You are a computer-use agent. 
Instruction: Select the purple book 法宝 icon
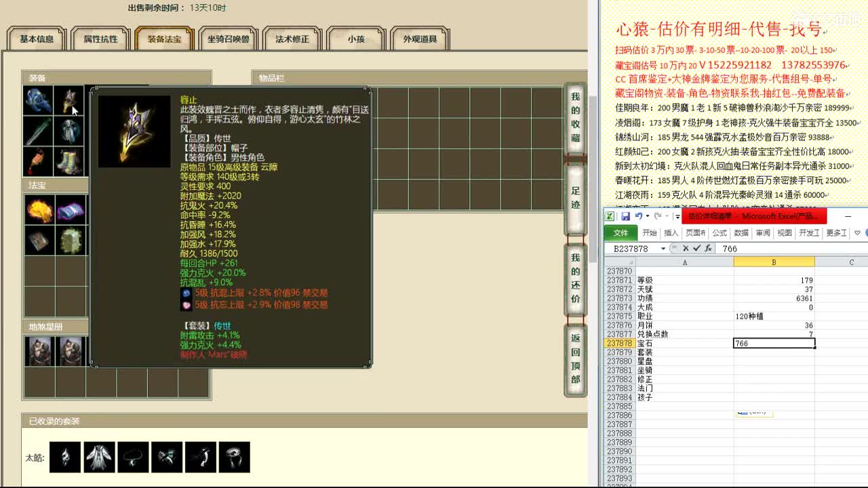click(x=70, y=210)
